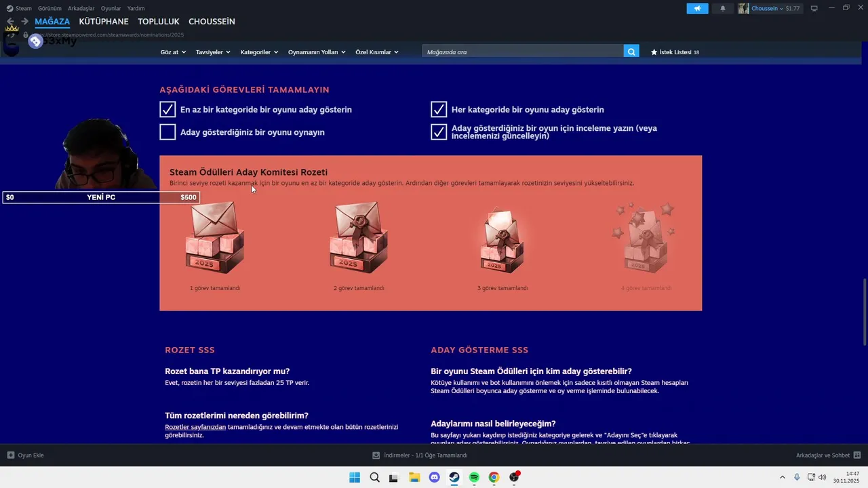
Task: Open OBS Studio from the taskbar
Action: click(514, 477)
